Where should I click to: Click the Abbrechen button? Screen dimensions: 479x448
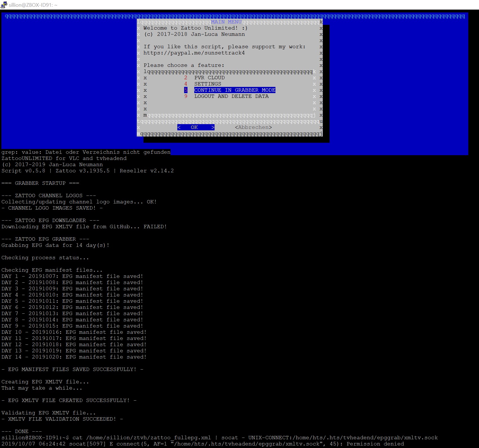click(x=253, y=128)
